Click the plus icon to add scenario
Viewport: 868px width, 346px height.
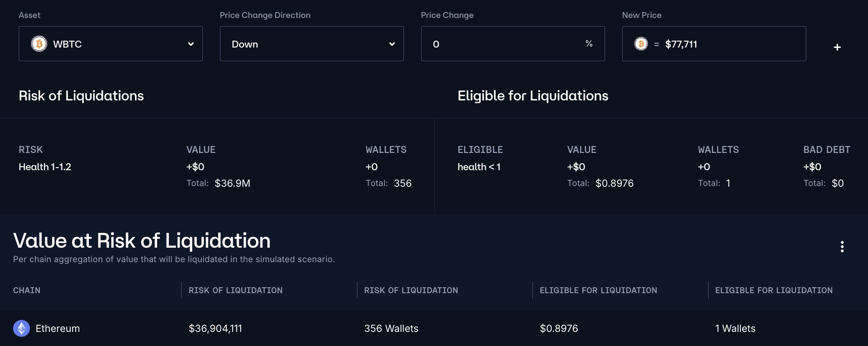pos(837,47)
